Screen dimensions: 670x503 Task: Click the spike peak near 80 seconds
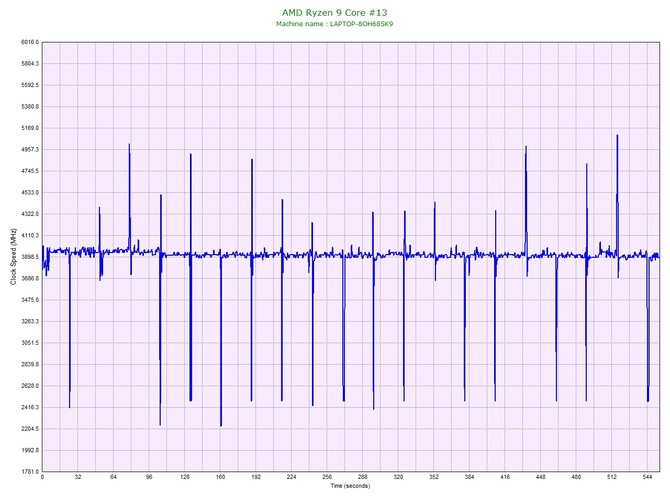coord(129,145)
